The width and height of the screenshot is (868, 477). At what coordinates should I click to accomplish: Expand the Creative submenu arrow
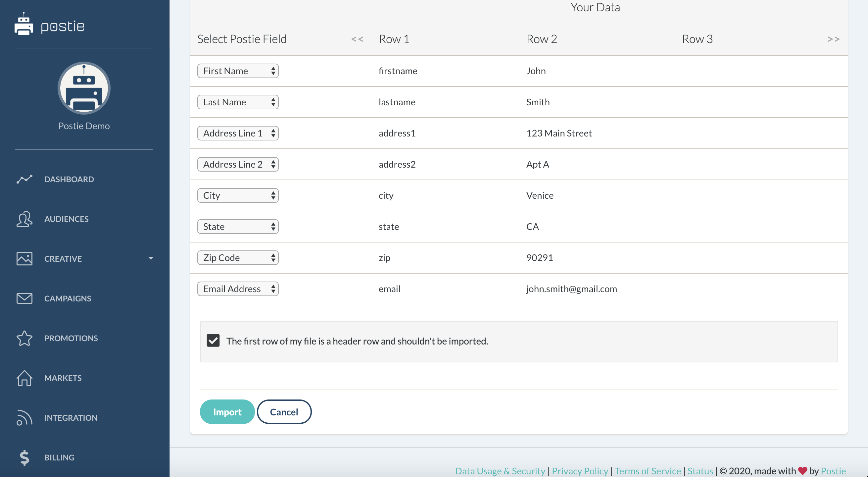(151, 259)
